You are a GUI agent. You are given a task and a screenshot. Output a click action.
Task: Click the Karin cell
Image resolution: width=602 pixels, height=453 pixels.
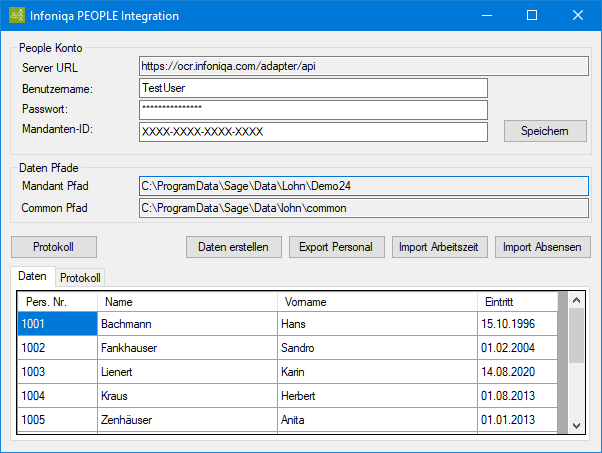click(x=377, y=372)
